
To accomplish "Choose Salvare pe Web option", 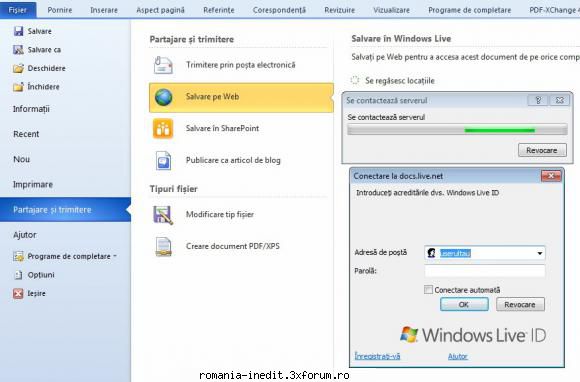I will (x=241, y=97).
